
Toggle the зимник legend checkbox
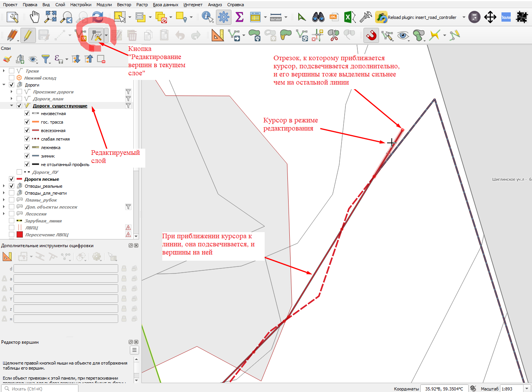(x=27, y=156)
